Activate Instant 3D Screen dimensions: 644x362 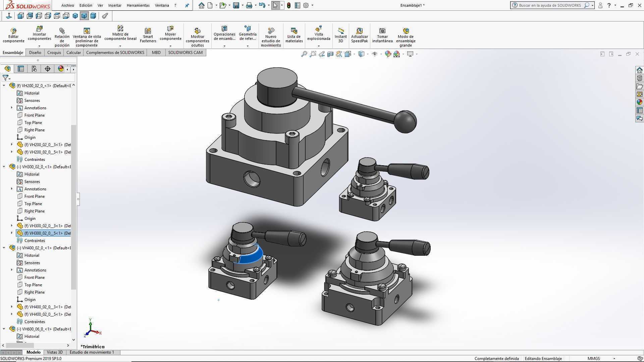(x=340, y=35)
